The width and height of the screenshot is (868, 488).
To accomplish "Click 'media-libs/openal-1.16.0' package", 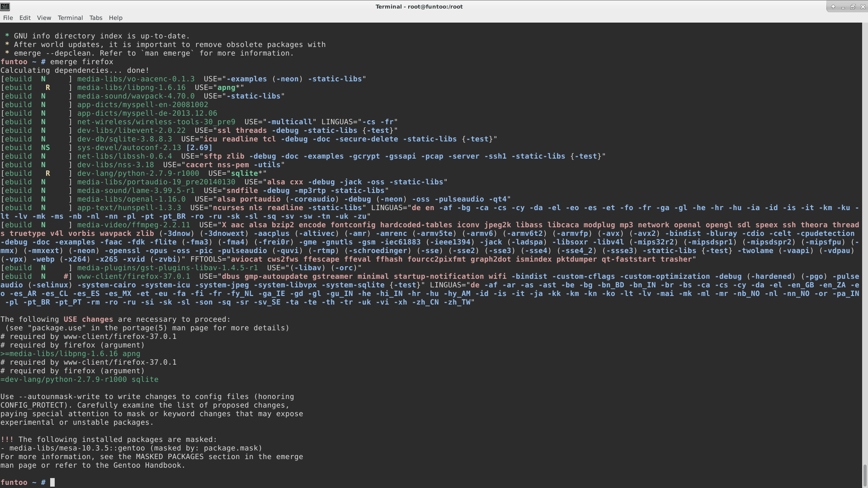I will point(132,199).
